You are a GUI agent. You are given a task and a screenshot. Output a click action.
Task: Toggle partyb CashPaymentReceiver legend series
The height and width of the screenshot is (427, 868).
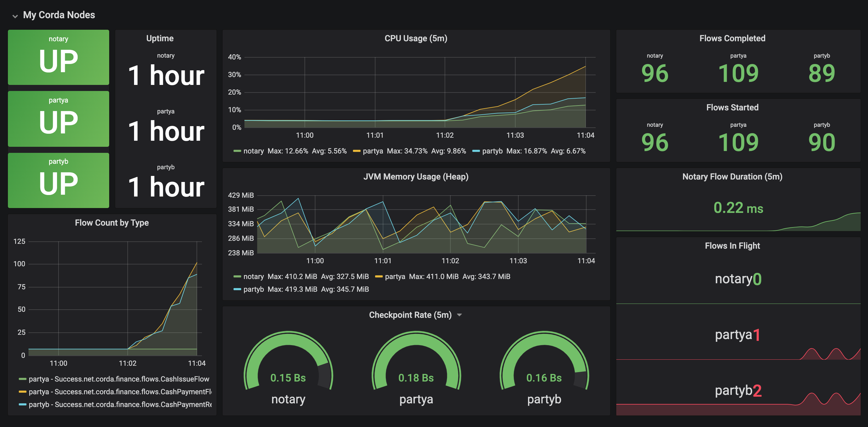pyautogui.click(x=120, y=405)
